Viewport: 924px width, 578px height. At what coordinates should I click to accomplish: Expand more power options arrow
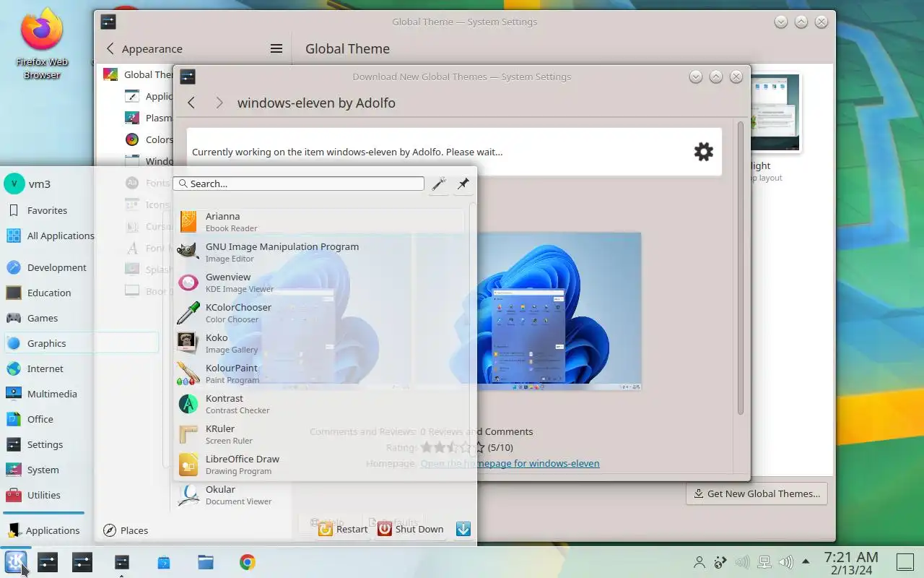pos(463,529)
